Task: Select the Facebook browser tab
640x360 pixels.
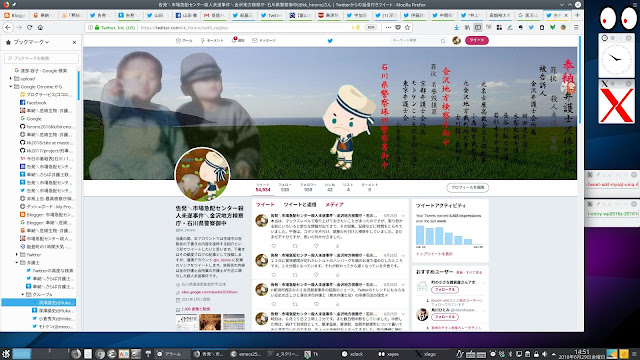Action: pos(186,15)
